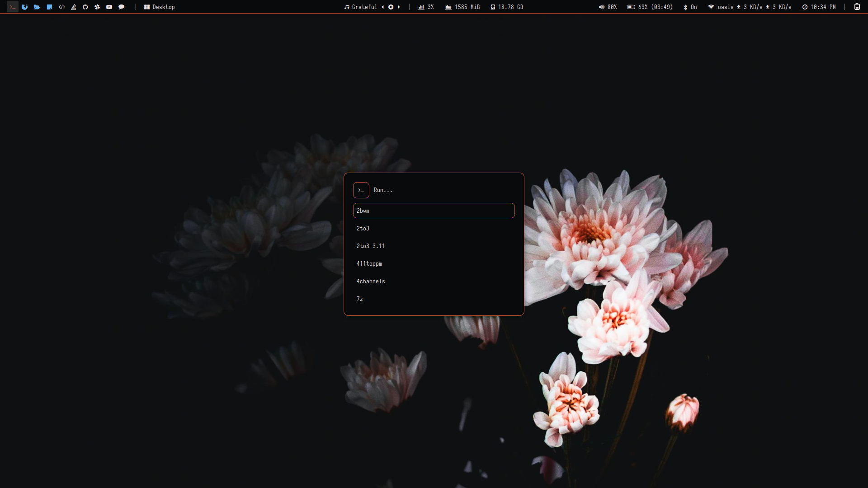Image resolution: width=868 pixels, height=488 pixels.
Task: Click the Stack Overflow icon
Action: pos(73,7)
